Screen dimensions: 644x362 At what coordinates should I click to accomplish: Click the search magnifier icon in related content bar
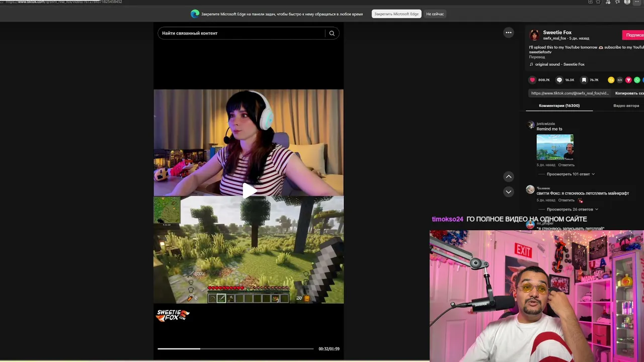pos(332,33)
